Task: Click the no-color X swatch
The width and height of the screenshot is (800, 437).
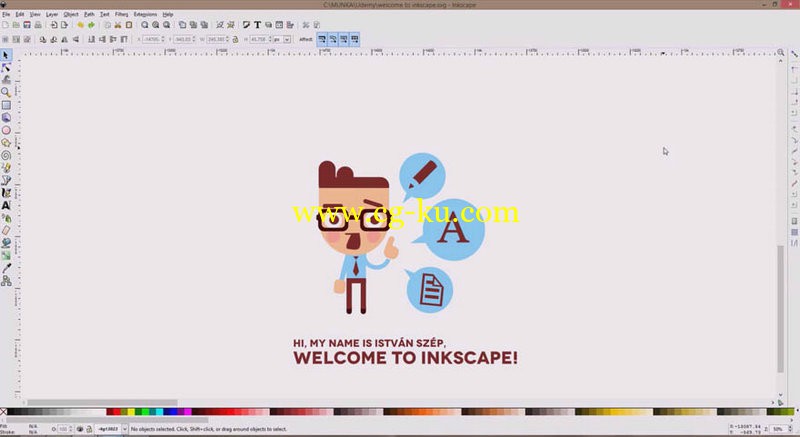Action: [4, 412]
